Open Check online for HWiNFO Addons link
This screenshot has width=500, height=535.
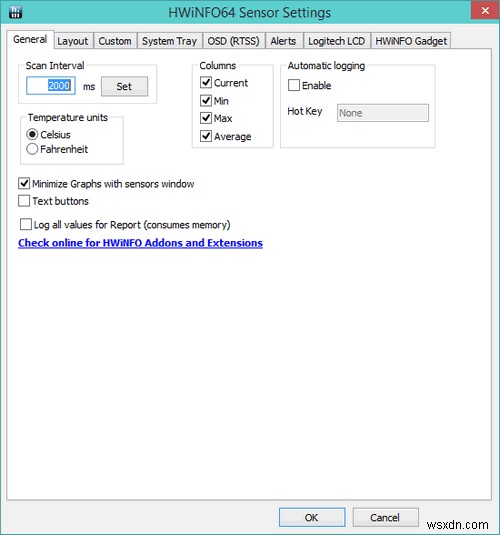(x=140, y=243)
